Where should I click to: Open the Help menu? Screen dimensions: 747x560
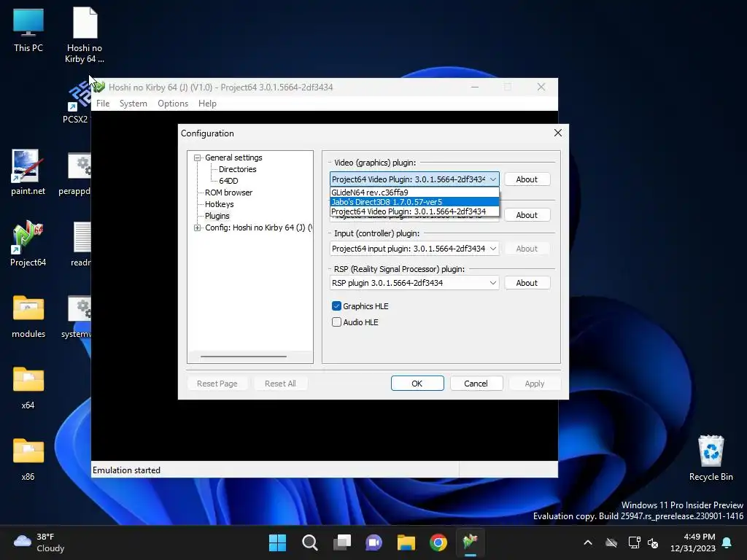coord(207,104)
